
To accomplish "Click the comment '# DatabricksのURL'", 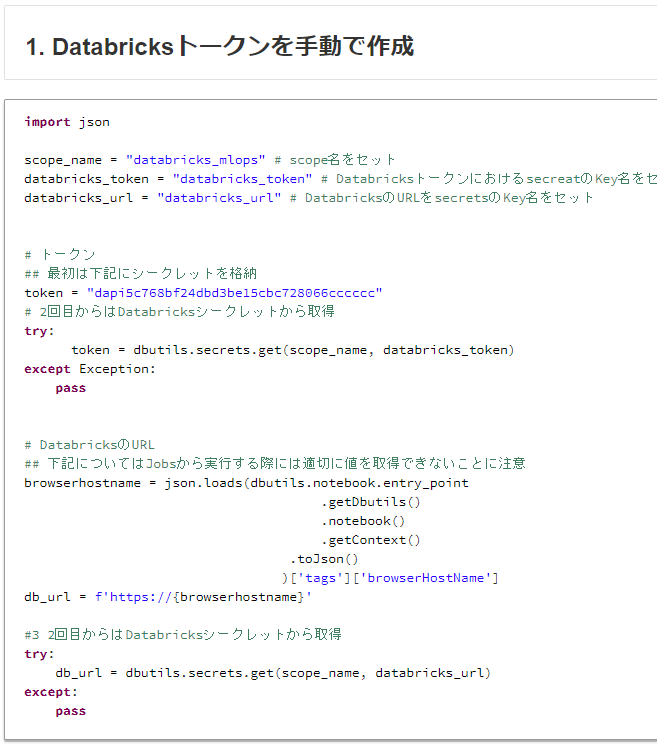I will [89, 445].
